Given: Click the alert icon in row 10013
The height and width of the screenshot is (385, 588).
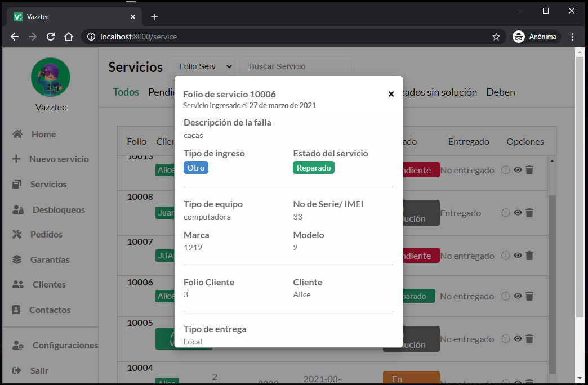Looking at the screenshot, I should click(506, 170).
